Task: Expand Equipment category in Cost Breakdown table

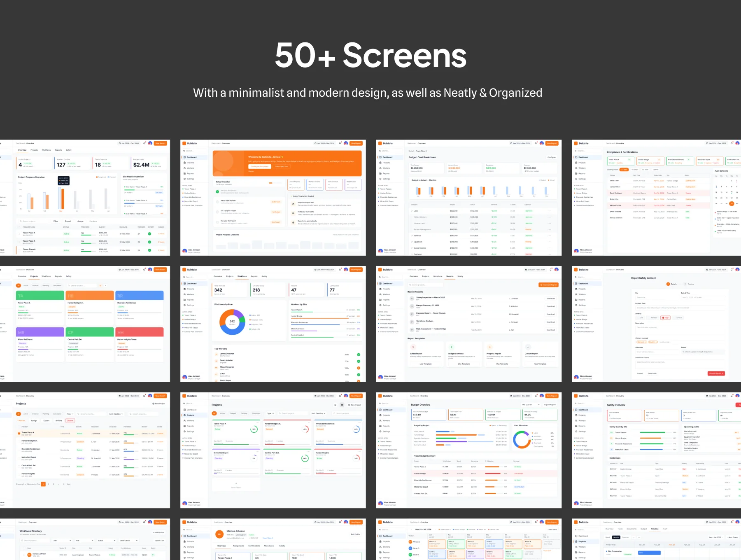Action: [412, 242]
